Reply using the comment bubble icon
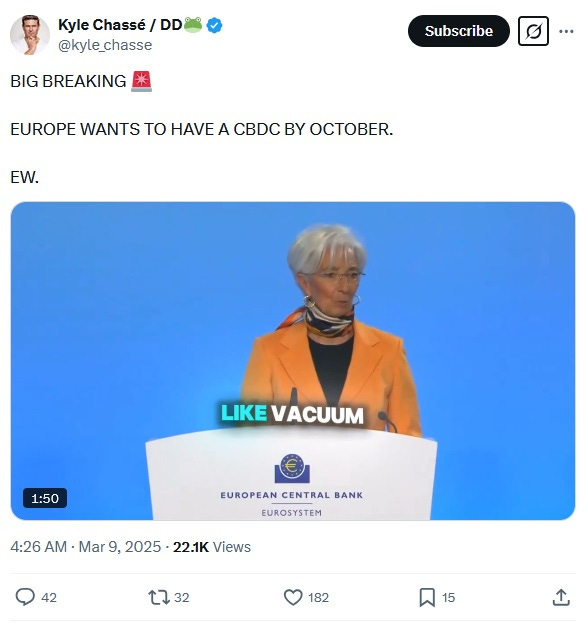The height and width of the screenshot is (625, 585). pyautogui.click(x=25, y=597)
